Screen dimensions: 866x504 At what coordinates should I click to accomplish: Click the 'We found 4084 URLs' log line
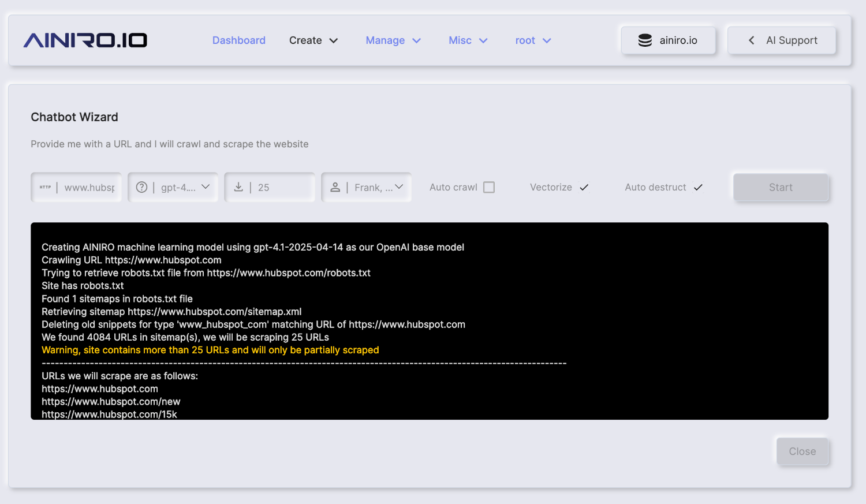(x=185, y=337)
